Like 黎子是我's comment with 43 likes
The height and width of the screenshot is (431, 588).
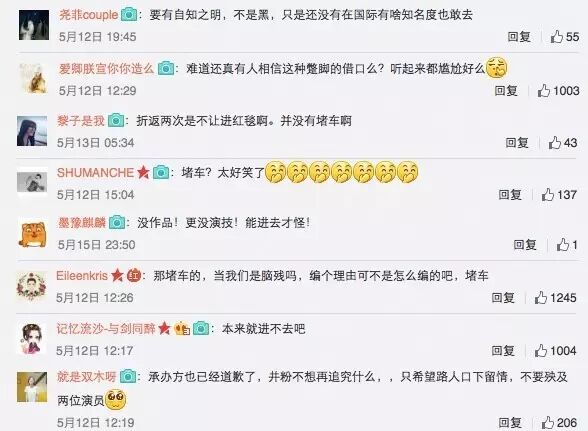click(555, 143)
